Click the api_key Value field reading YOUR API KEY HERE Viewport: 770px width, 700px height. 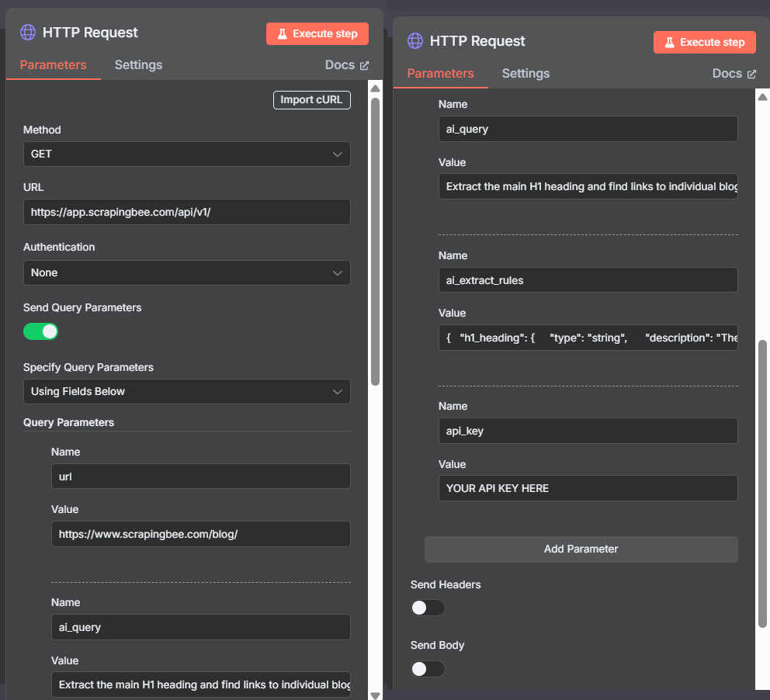pos(588,488)
